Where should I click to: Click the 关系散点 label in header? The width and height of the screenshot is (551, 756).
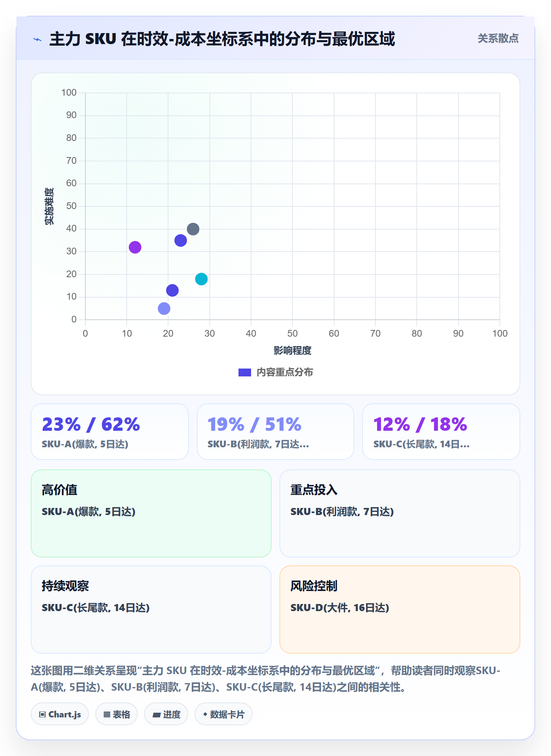(x=498, y=39)
